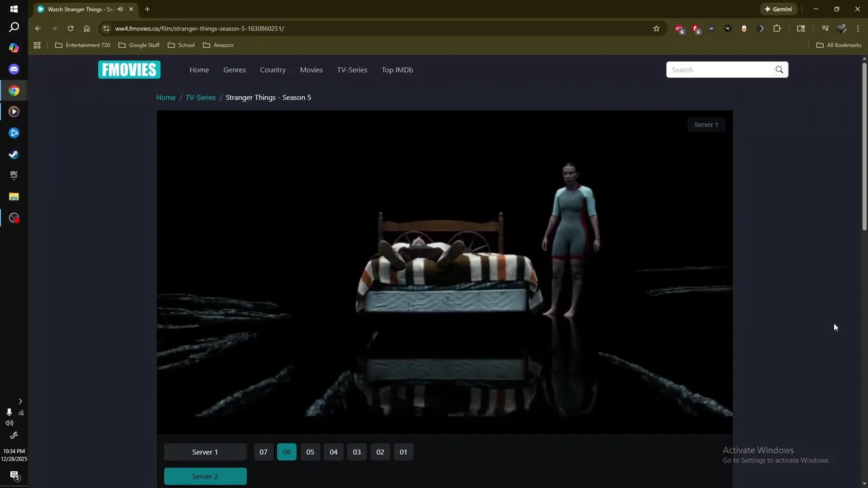Click the Chrome taskbar icon

[14, 90]
